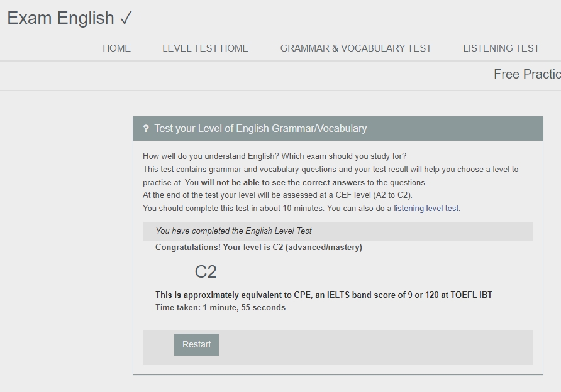
Task: Click the Exam English site logo
Action: 60,18
